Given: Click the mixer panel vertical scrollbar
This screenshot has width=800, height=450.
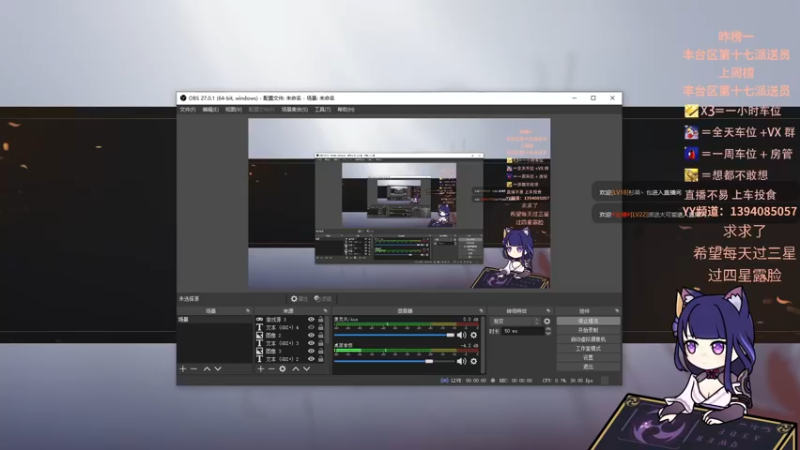Looking at the screenshot, I should click(x=483, y=345).
